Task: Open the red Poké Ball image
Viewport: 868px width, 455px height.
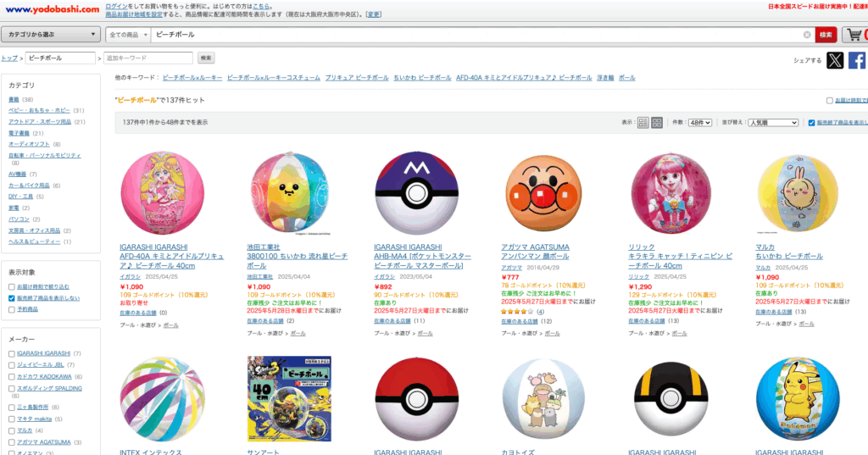Action: tap(416, 399)
